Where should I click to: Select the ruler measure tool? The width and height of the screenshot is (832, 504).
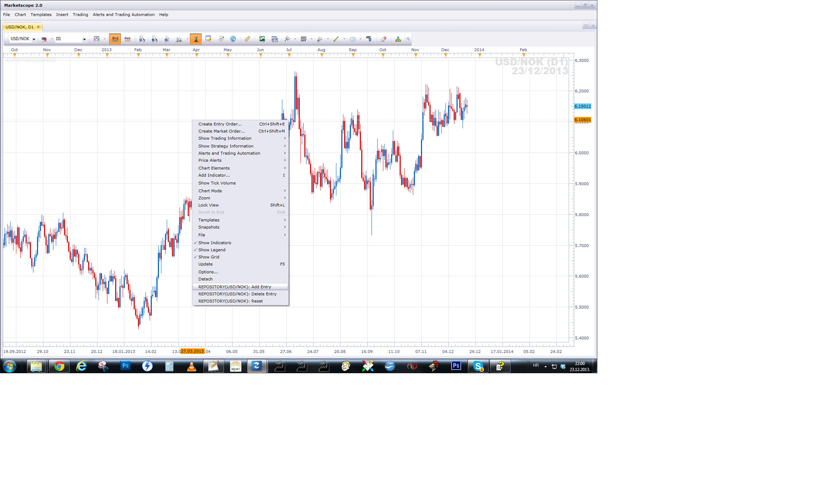coord(247,39)
